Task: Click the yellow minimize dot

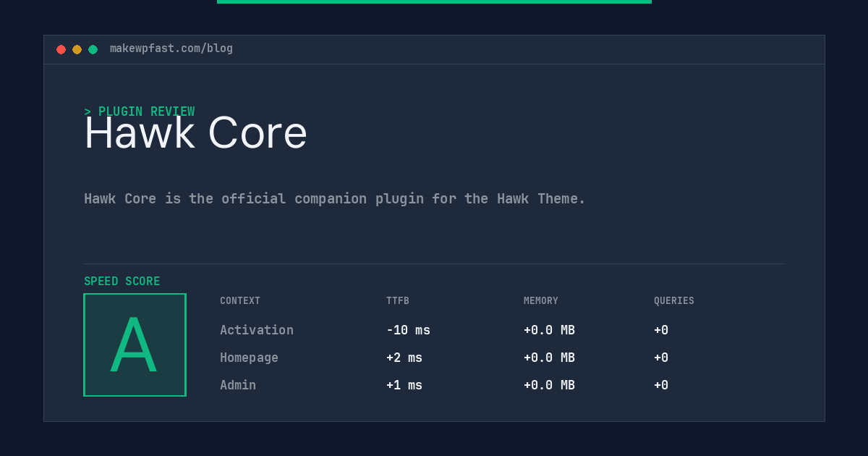Action: click(77, 49)
